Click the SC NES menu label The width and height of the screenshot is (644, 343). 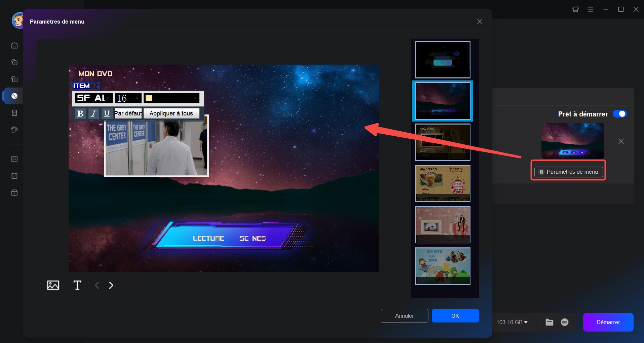(x=253, y=238)
